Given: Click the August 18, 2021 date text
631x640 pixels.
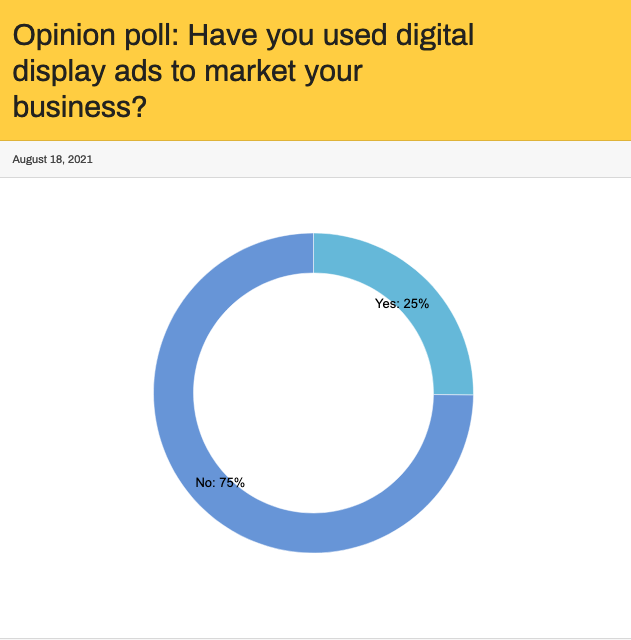Looking at the screenshot, I should (52, 159).
